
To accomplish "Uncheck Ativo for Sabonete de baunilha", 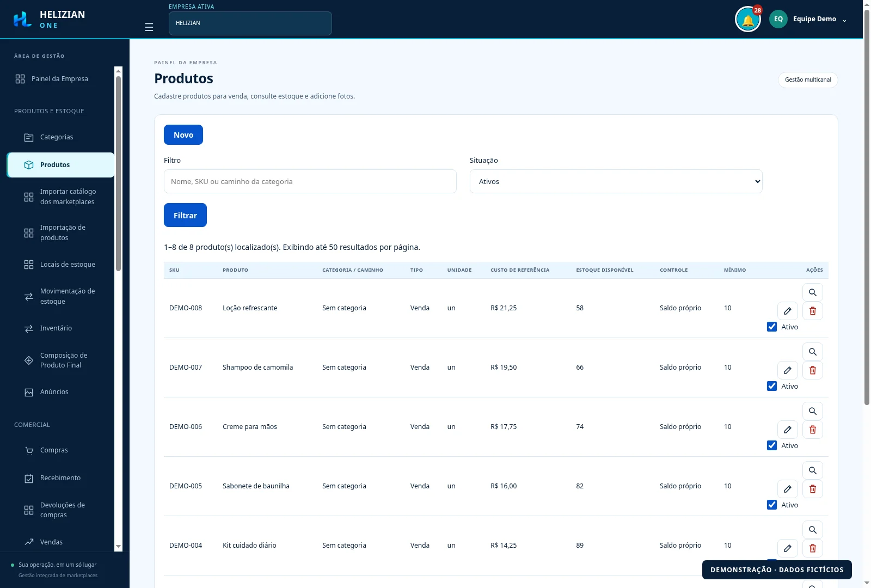I will tap(772, 505).
